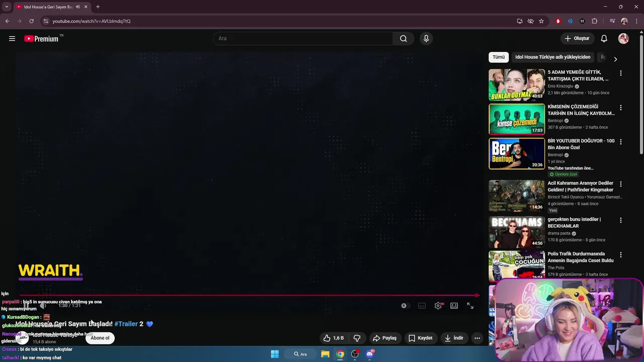644x362 pixels.
Task: Select the Tümü filter chip
Action: (x=498, y=57)
